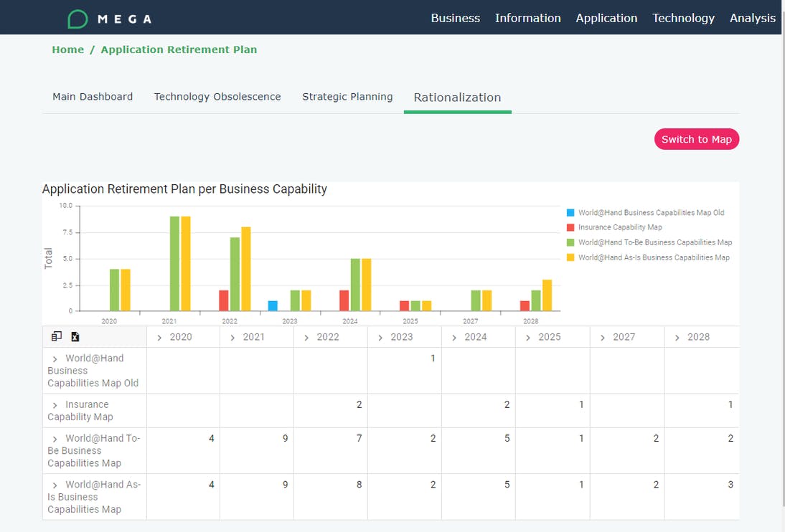Click the blue legend color swatch

point(571,212)
